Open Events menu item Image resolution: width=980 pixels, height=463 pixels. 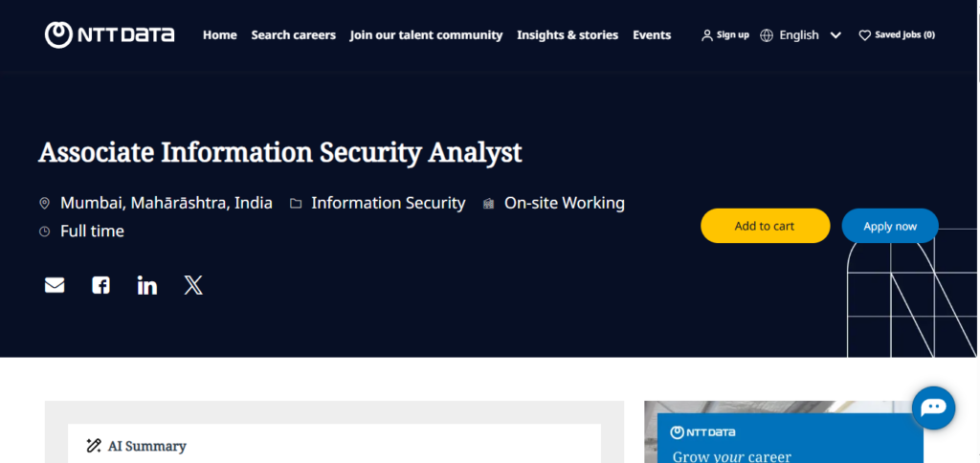coord(652,35)
